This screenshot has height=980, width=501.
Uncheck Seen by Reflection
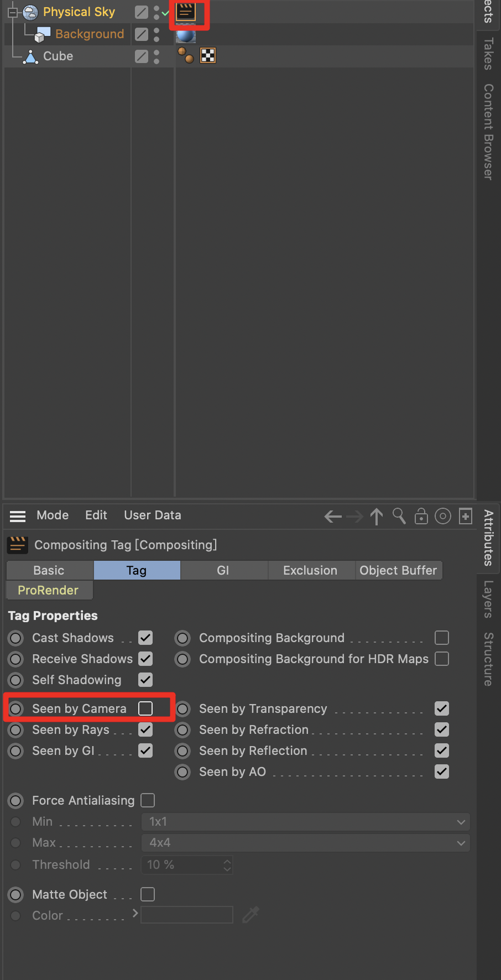click(x=442, y=750)
